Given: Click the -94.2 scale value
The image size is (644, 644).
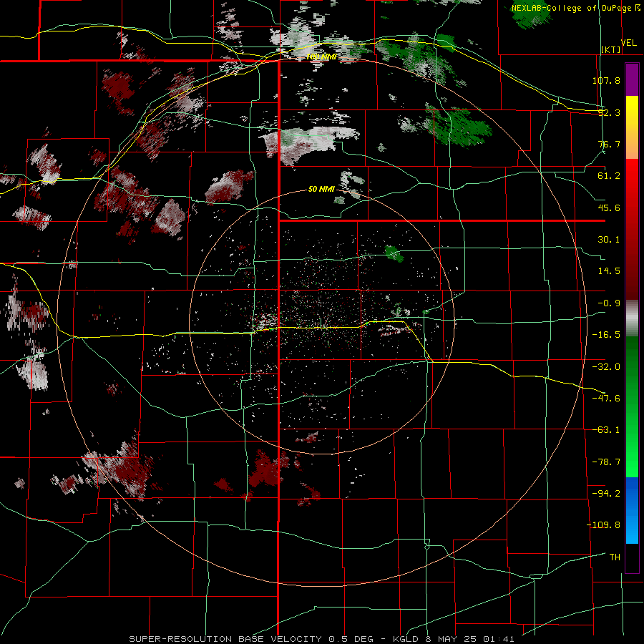Looking at the screenshot, I should pyautogui.click(x=606, y=494).
